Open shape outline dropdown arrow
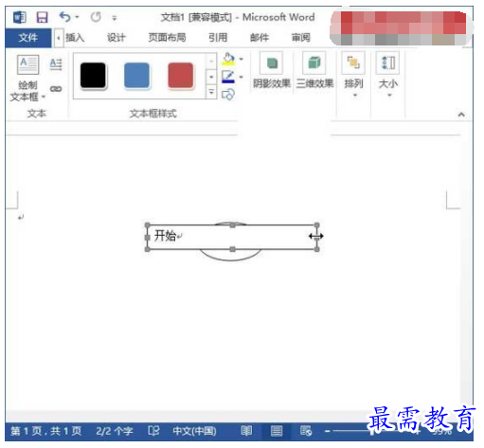484x448 pixels. pyautogui.click(x=242, y=77)
